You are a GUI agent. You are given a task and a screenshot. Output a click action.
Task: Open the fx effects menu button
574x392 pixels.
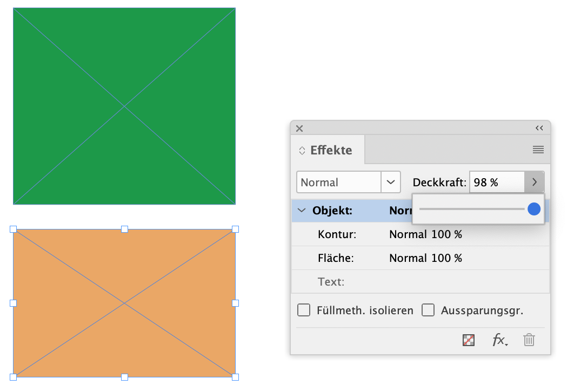click(499, 340)
